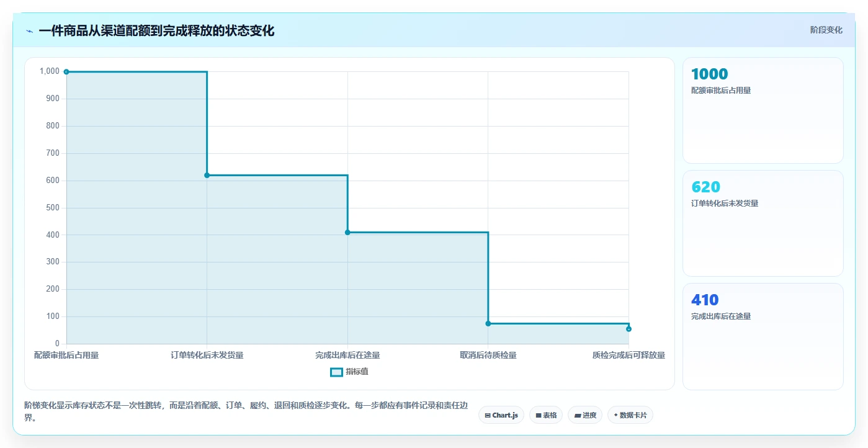The height and width of the screenshot is (448, 868).
Task: Click the lightning icon beside the title
Action: [x=29, y=31]
